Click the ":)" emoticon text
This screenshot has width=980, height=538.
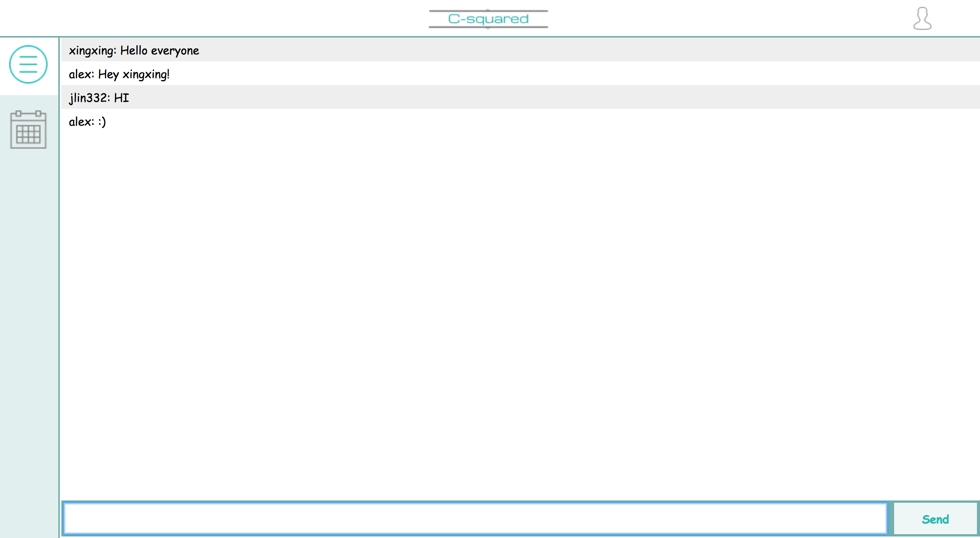(102, 122)
